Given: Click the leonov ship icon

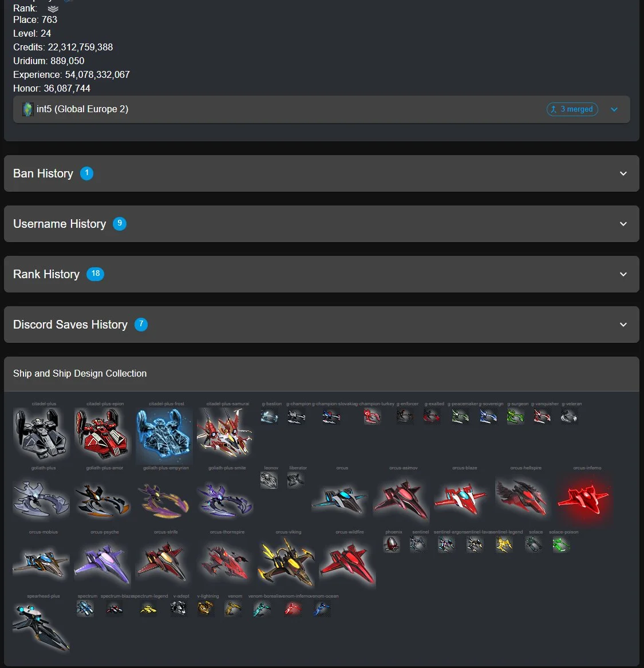Looking at the screenshot, I should point(268,480).
